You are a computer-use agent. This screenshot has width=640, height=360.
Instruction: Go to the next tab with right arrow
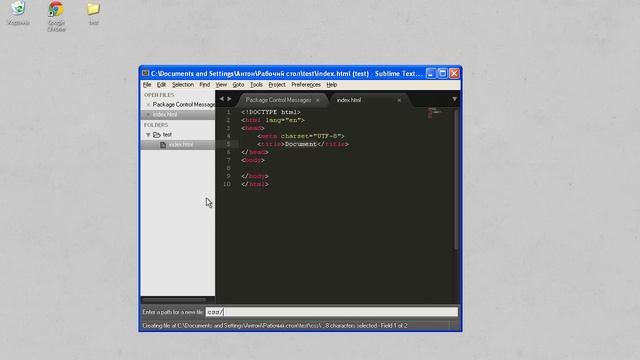pyautogui.click(x=229, y=99)
